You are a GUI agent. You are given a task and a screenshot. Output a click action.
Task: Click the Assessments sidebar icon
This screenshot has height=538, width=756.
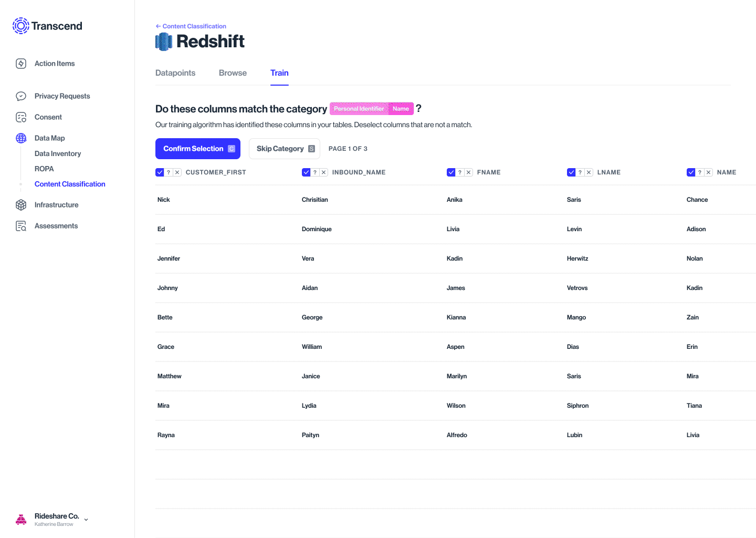[x=21, y=226]
